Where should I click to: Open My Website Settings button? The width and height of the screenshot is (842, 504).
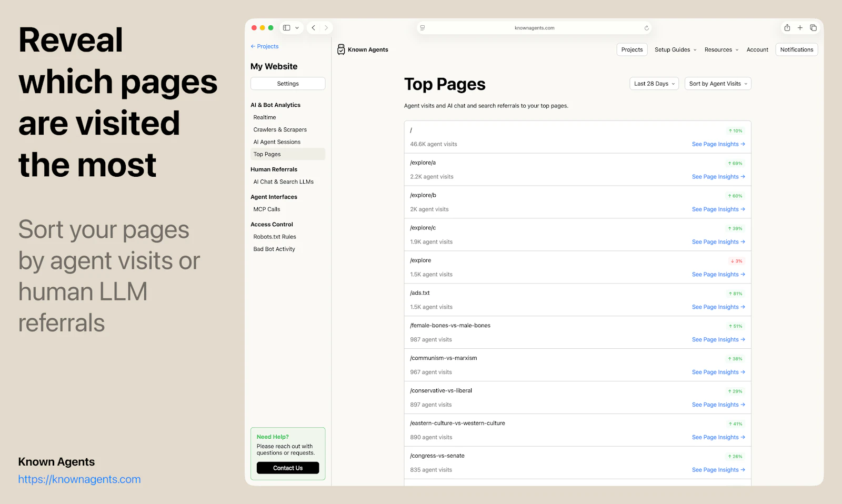288,84
